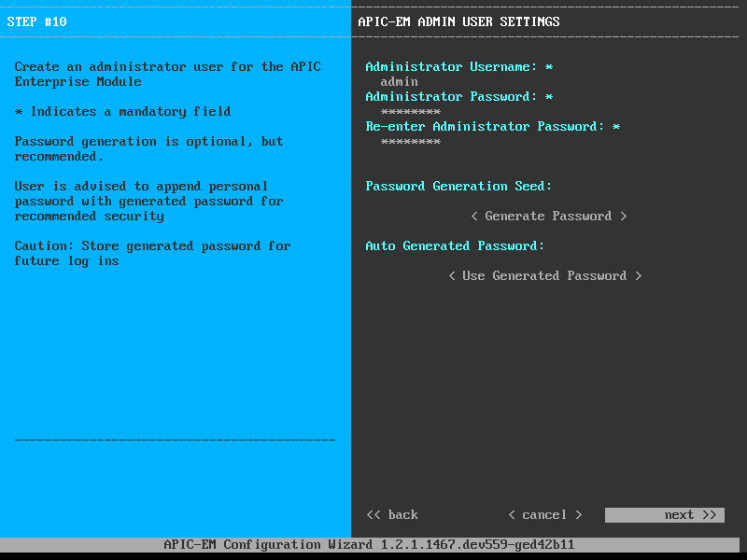Select the masked field under Re-enter Administrator Password
Screen dimensions: 747x560
[411, 142]
